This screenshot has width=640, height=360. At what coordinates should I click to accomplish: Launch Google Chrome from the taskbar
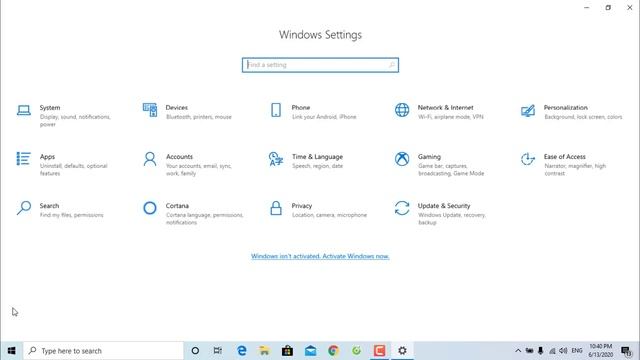point(333,351)
